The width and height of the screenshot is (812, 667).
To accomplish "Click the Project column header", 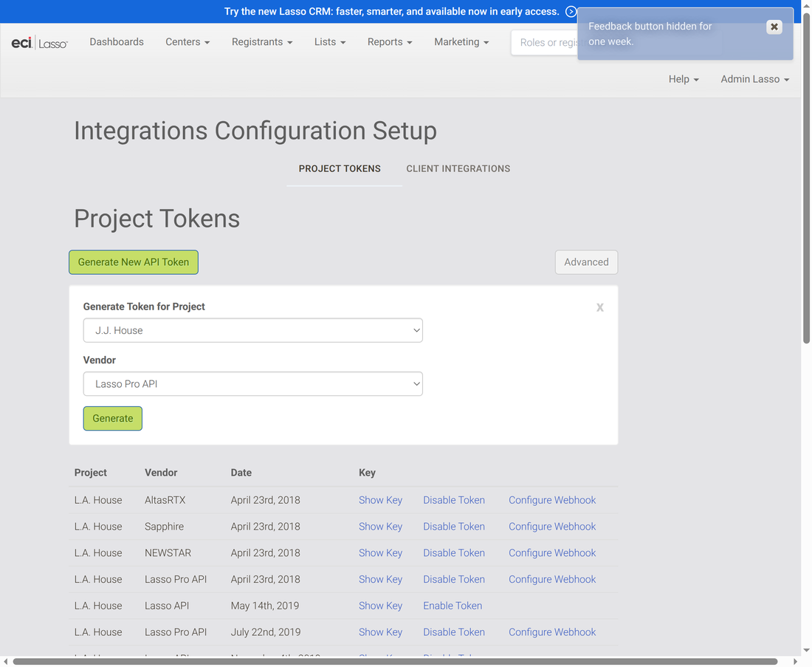I will click(91, 473).
